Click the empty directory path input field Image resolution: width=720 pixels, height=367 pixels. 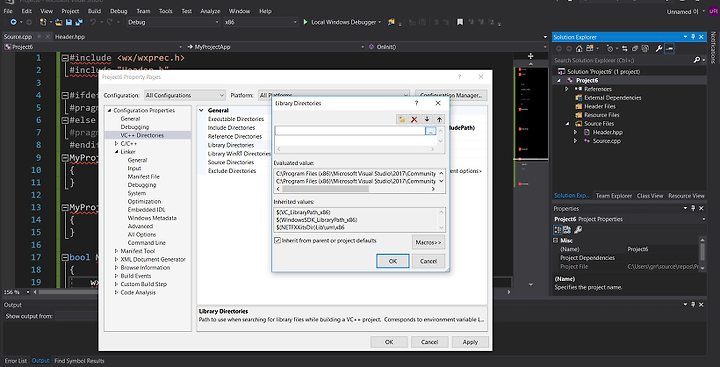tap(350, 131)
